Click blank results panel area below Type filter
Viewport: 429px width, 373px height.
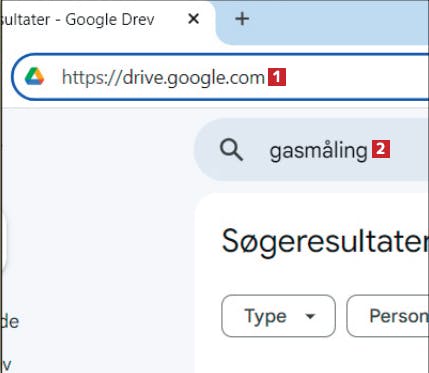tap(310, 357)
